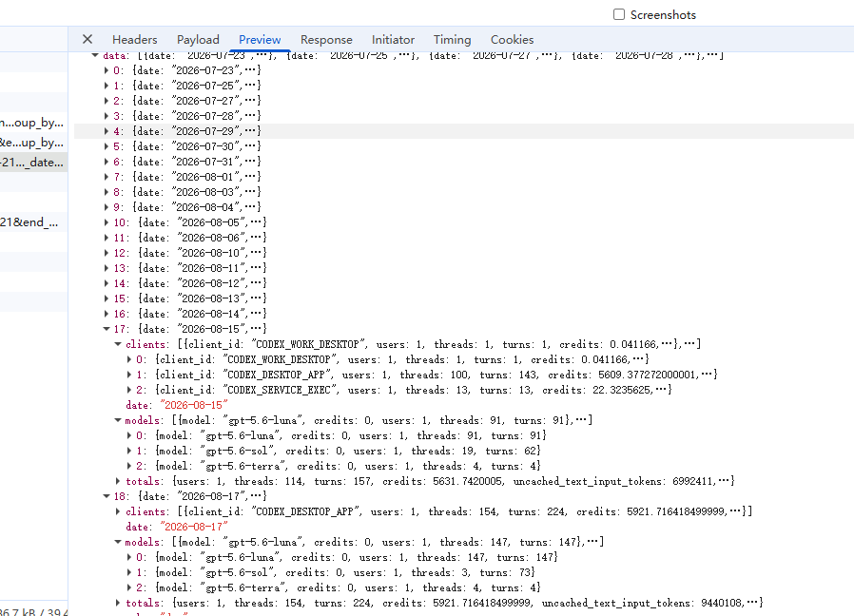
Task: Select the date value "2026-08-17"
Action: coord(194,527)
